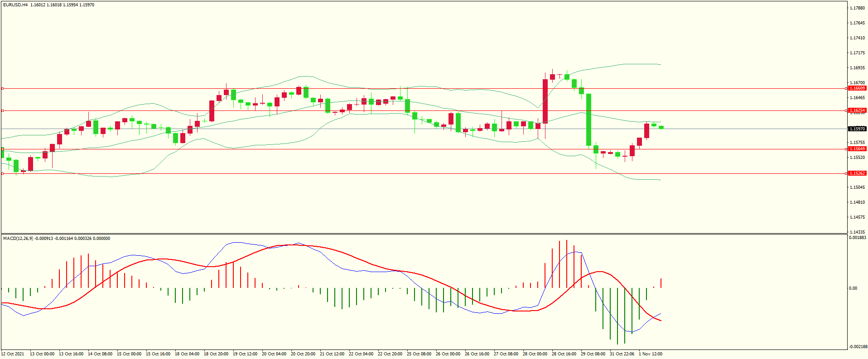Click the 1.16465 price axis label
Screen dimensions: 868x359
[x=857, y=98]
